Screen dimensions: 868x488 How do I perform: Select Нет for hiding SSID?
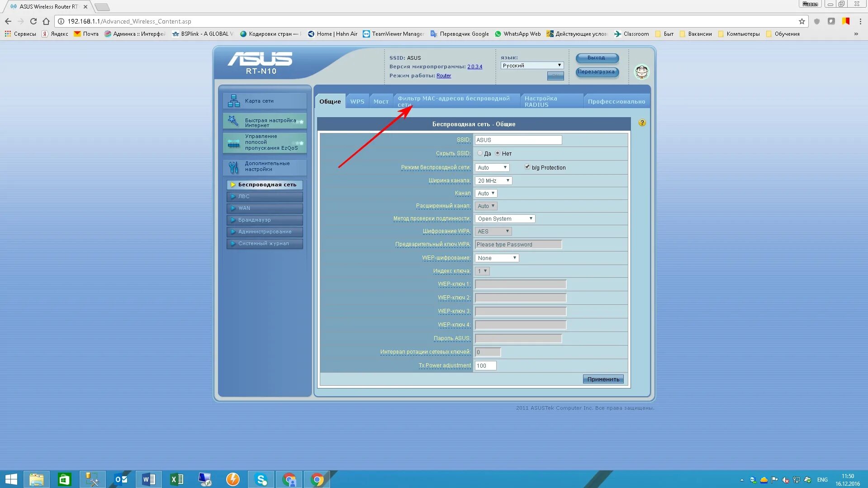pos(498,153)
